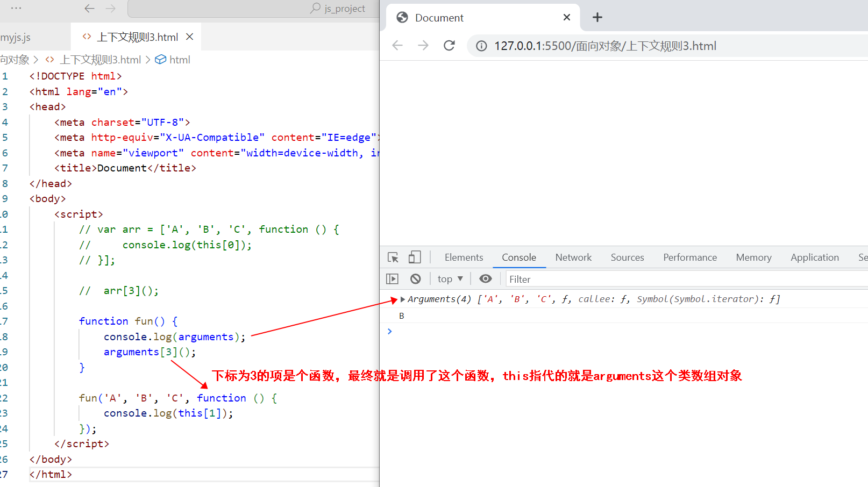
Task: Click the js_project search command box
Action: [x=254, y=9]
